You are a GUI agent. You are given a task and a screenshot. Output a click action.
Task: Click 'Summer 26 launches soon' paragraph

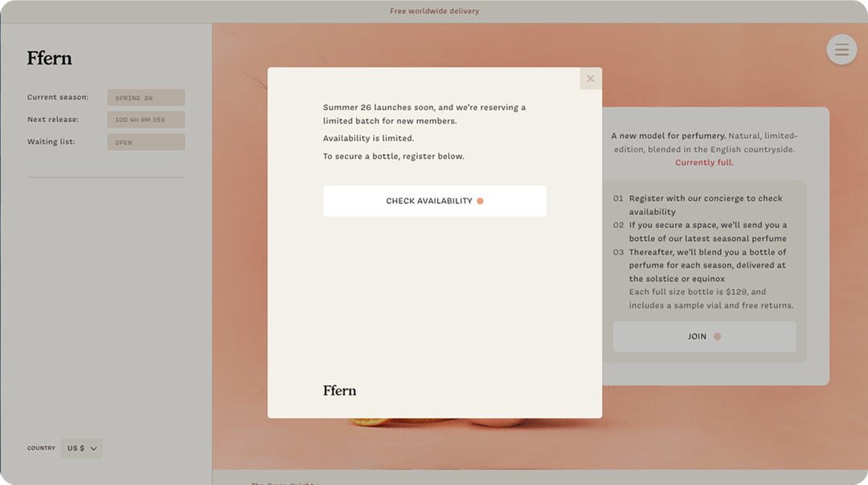tap(424, 114)
